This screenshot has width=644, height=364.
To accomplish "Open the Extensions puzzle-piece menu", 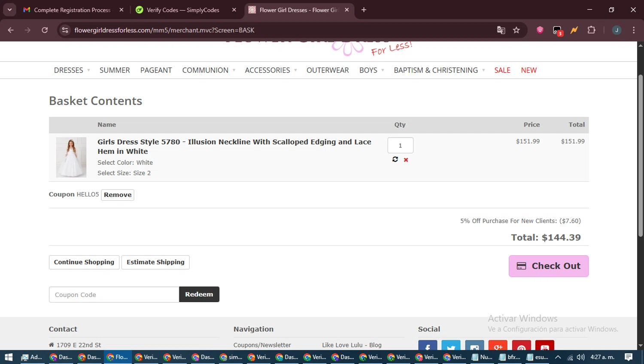I will [591, 30].
